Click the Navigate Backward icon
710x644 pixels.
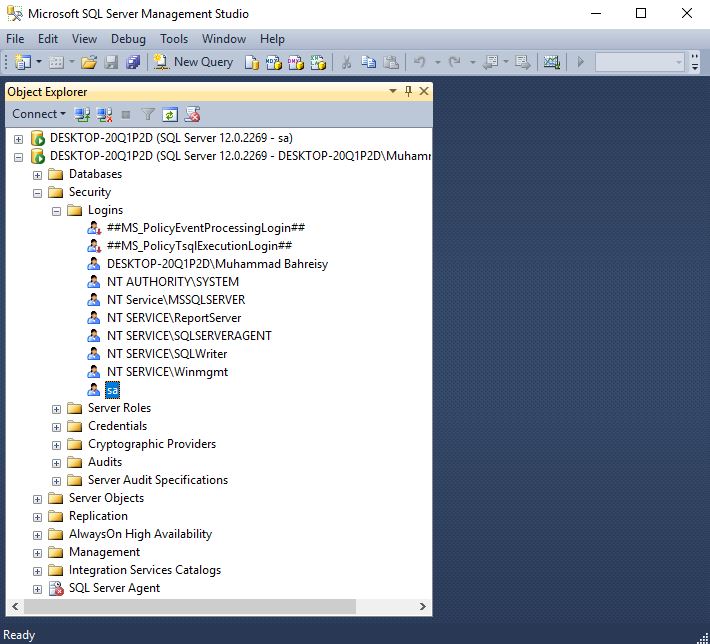click(x=491, y=62)
